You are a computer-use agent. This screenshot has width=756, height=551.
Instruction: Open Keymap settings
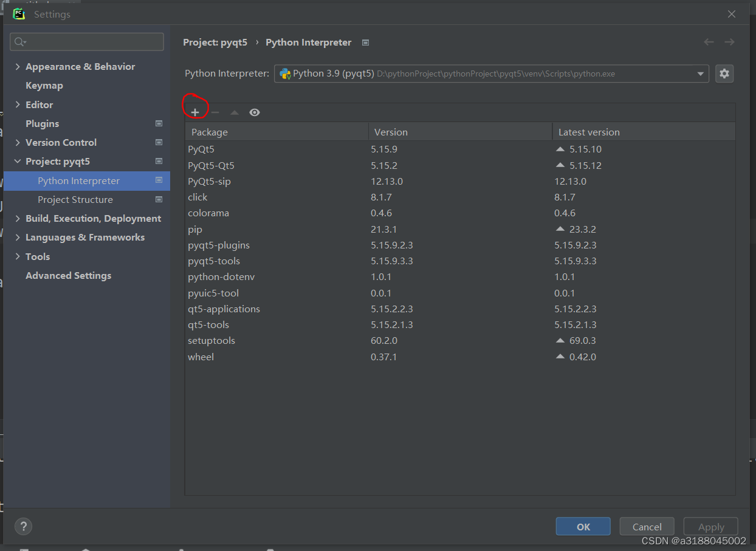point(44,86)
